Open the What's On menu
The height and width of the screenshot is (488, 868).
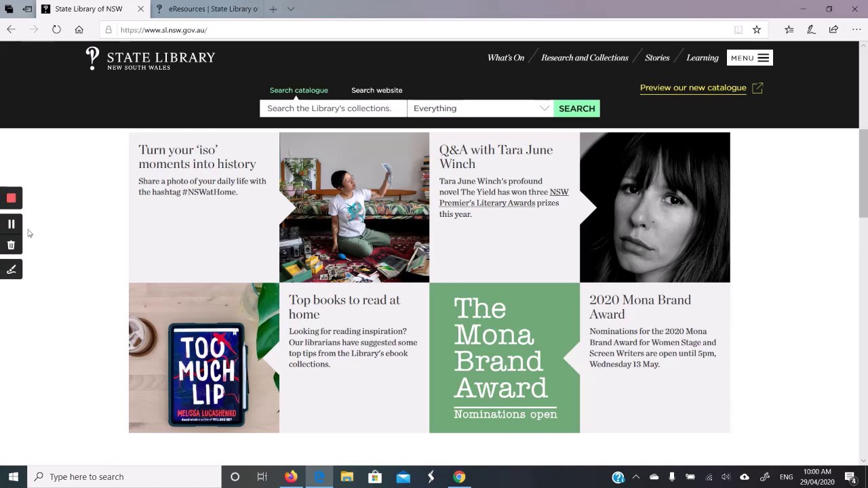point(506,58)
